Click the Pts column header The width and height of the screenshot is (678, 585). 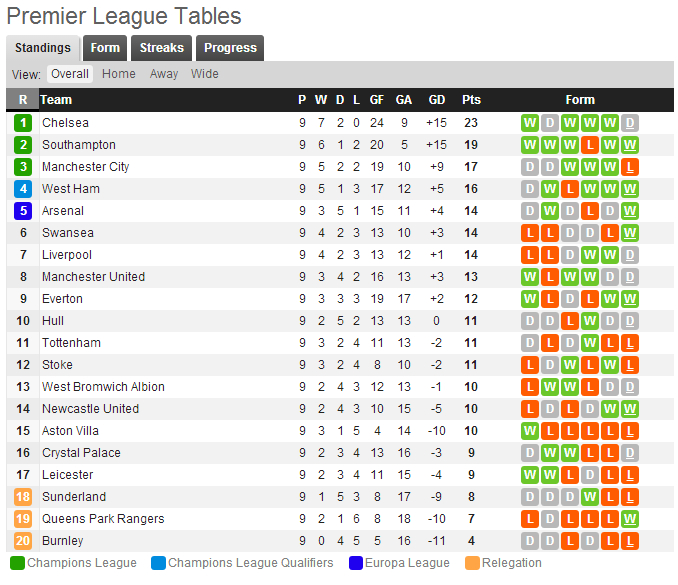(471, 100)
